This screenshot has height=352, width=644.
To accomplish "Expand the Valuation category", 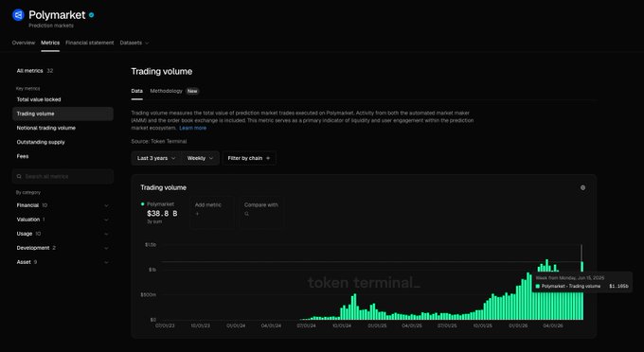I will [63, 220].
